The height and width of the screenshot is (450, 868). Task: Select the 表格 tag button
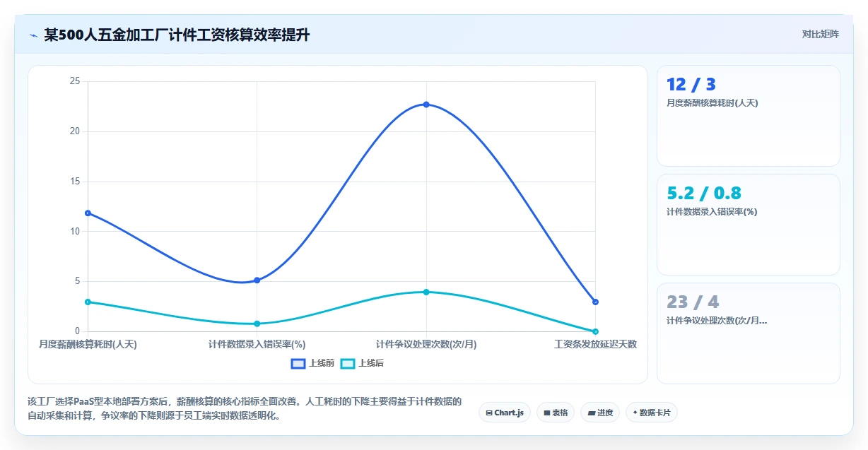(x=556, y=413)
